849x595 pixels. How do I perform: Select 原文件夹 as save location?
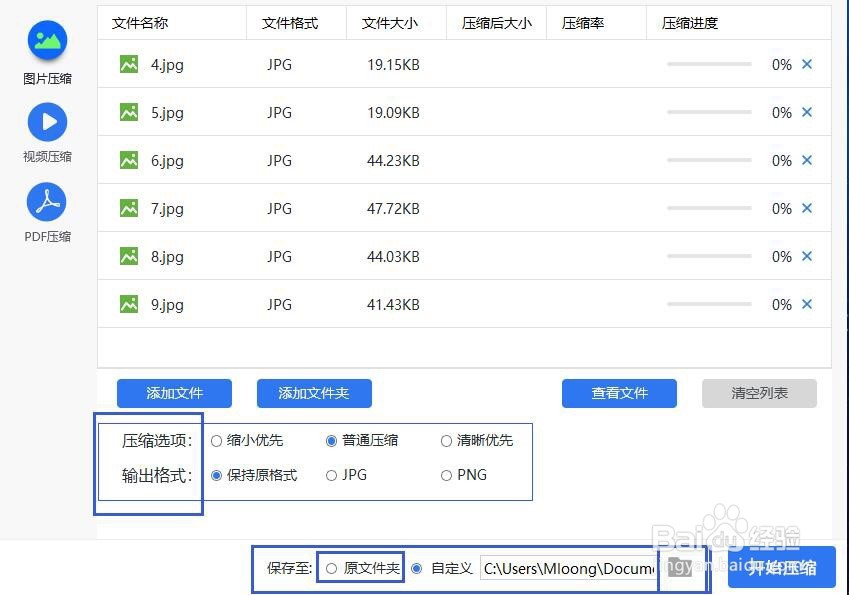(x=331, y=568)
